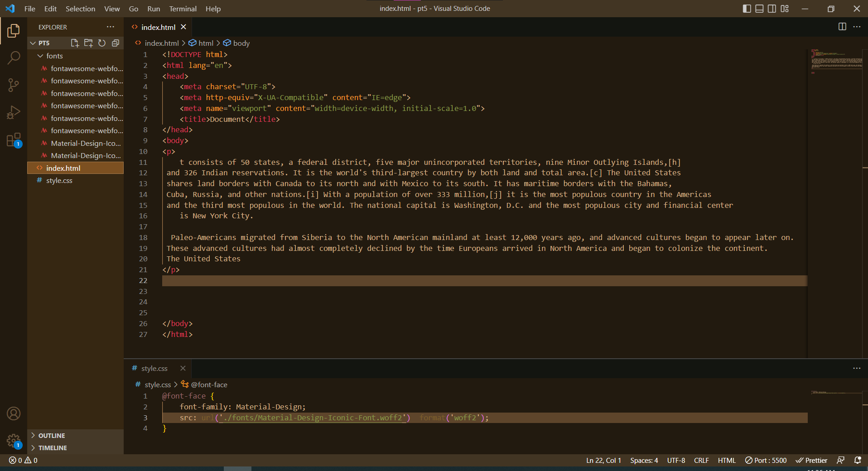
Task: Open more actions for style.css editor group
Action: (857, 368)
